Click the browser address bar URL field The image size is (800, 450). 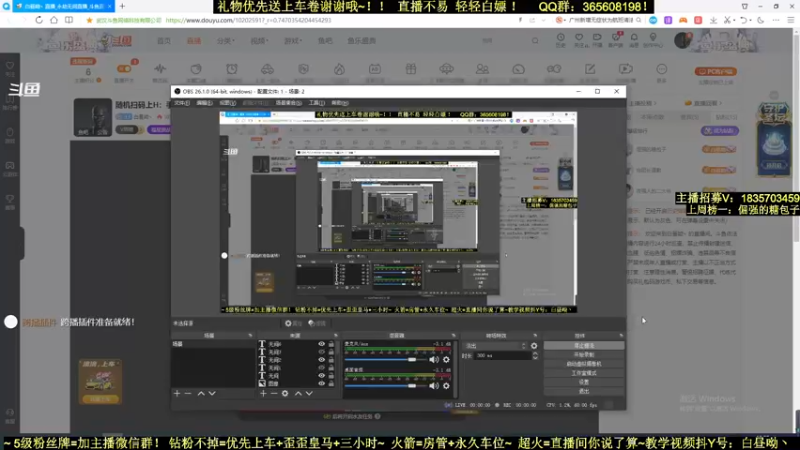click(x=337, y=20)
